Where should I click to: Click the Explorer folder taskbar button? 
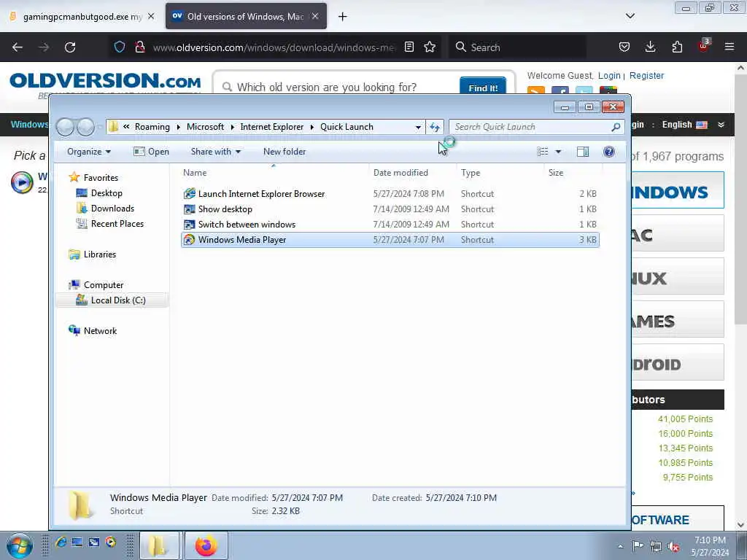(159, 545)
